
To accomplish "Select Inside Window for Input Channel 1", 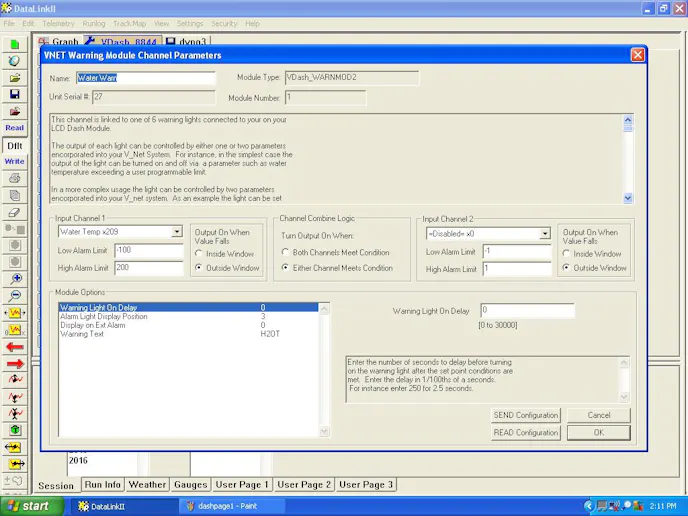I will 199,254.
